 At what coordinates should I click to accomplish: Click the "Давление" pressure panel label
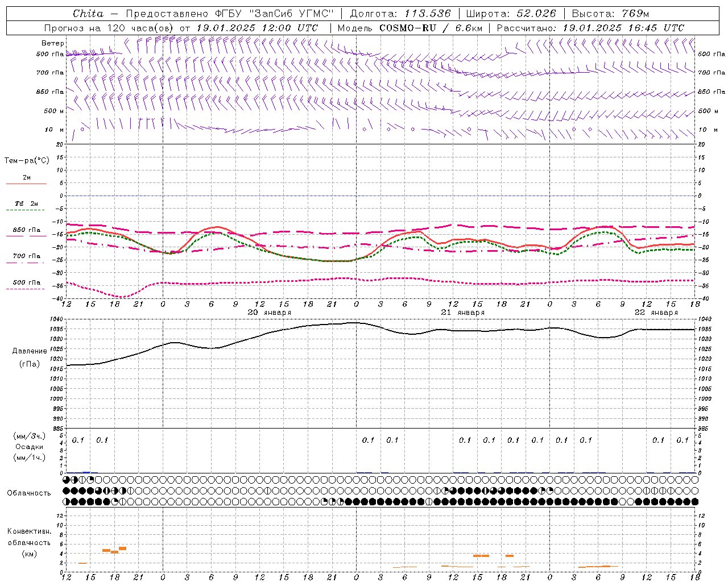[x=30, y=351]
